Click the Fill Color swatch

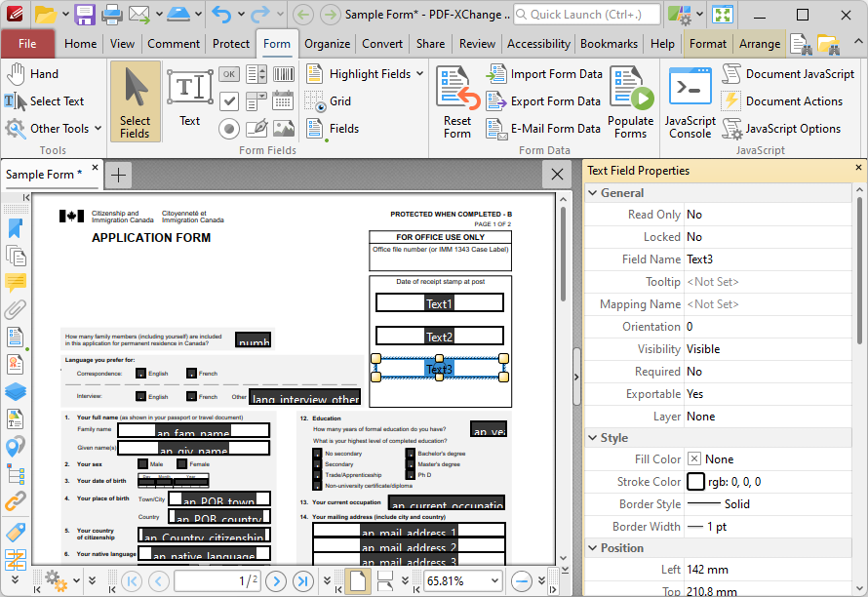point(694,459)
